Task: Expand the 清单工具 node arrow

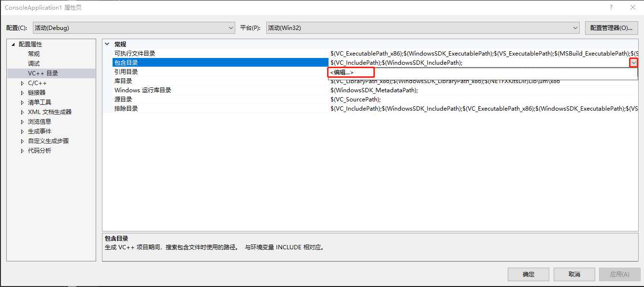Action: point(22,102)
